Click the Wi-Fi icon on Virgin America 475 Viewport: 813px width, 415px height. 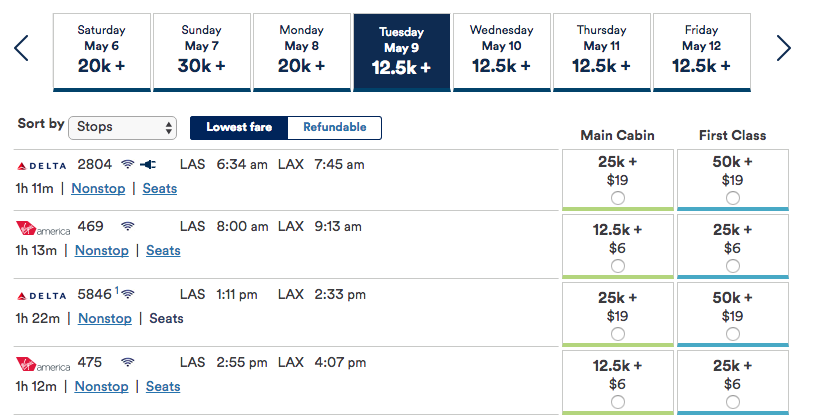[x=128, y=362]
